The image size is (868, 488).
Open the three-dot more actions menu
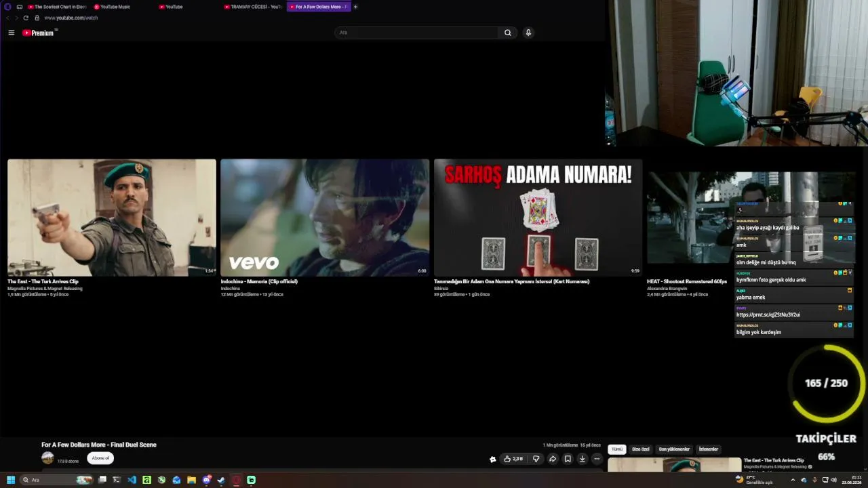pos(597,459)
